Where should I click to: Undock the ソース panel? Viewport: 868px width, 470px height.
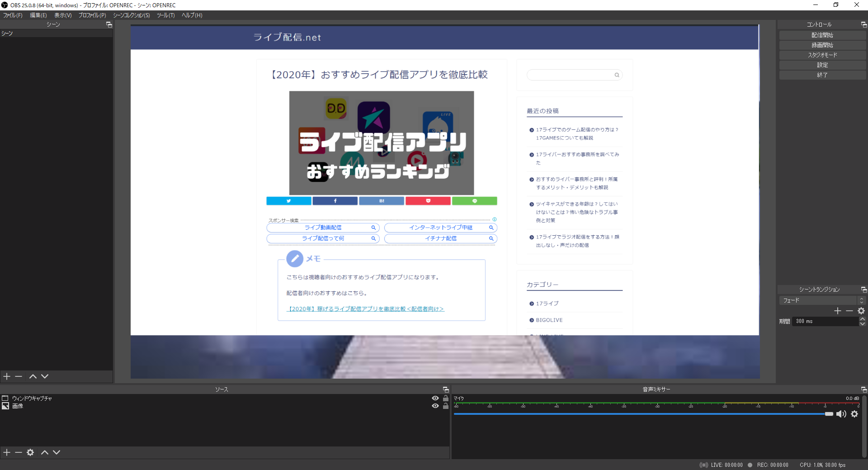click(x=446, y=389)
